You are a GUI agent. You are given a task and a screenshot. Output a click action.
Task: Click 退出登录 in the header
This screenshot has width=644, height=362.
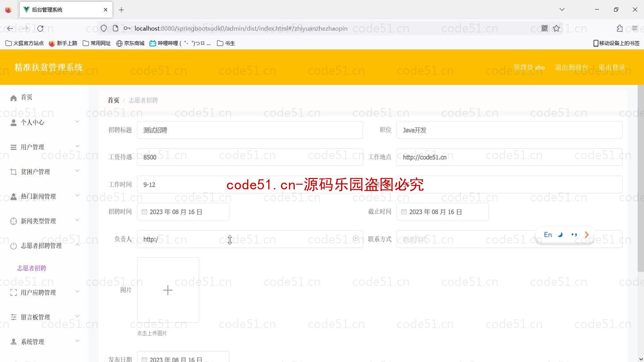(x=612, y=67)
